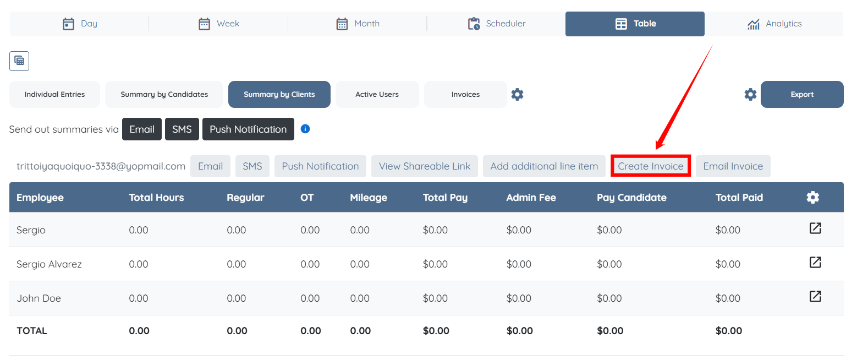Open the Analytics view tab

click(774, 24)
